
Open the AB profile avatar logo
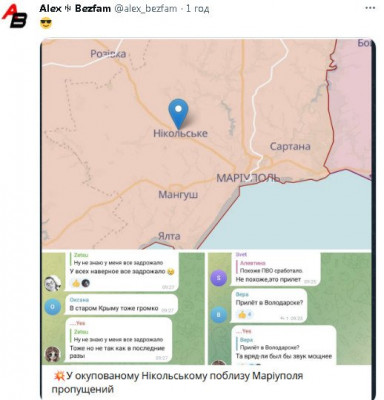point(14,16)
